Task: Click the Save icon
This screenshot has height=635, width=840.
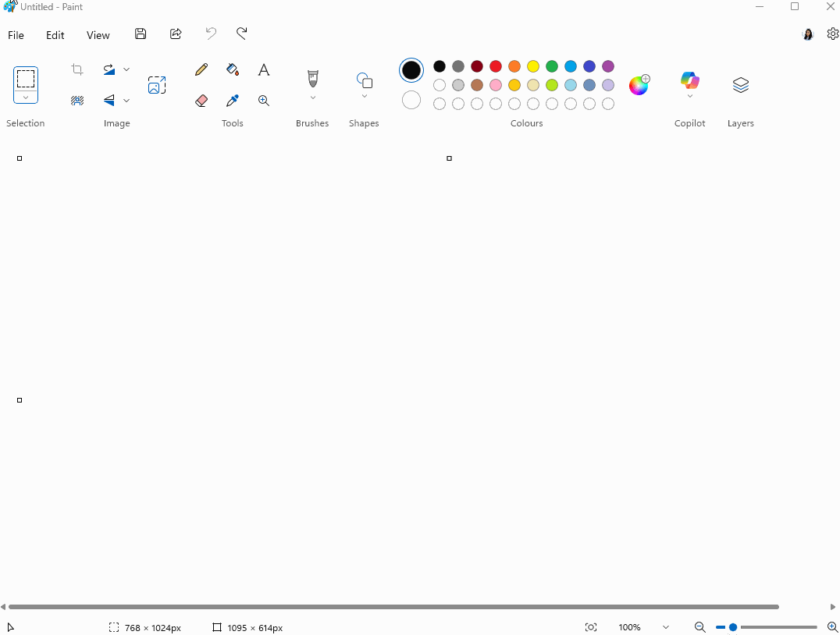Action: coord(141,34)
